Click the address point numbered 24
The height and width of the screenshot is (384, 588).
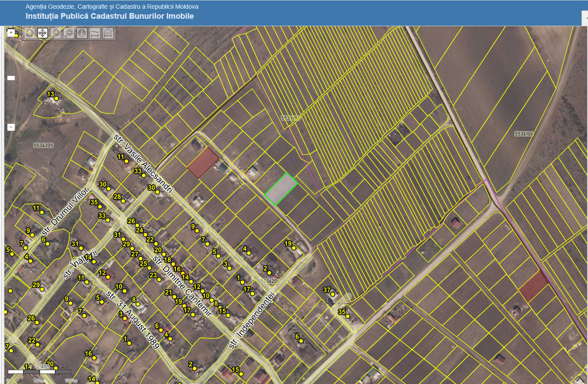pos(145,235)
